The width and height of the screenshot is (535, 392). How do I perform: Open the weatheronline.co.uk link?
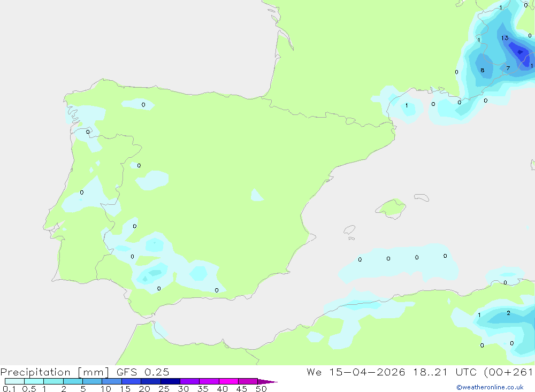point(490,387)
